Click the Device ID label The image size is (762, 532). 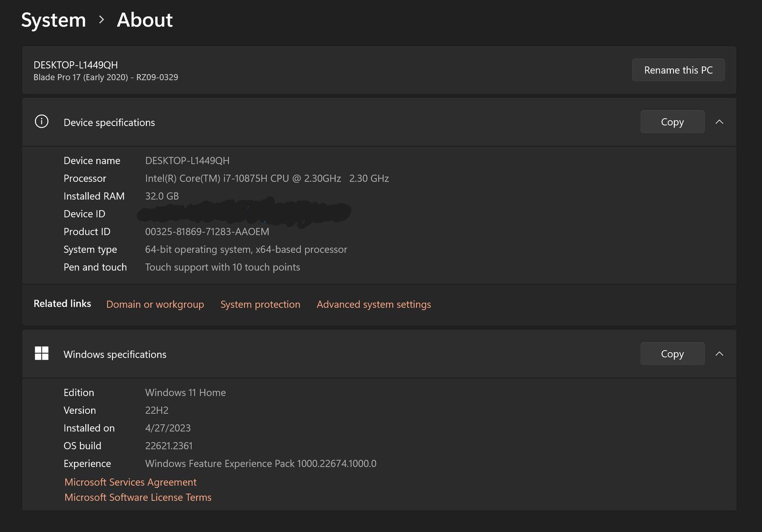pyautogui.click(x=84, y=214)
